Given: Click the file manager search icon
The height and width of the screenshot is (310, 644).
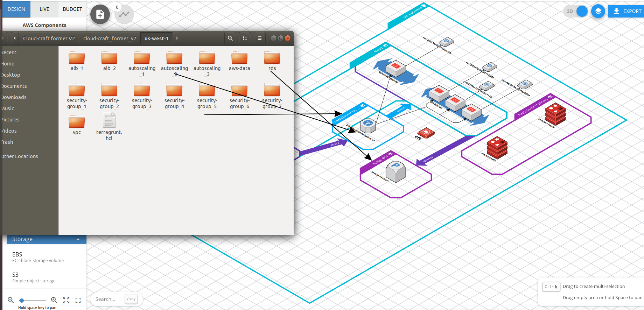Looking at the screenshot, I should click(x=230, y=38).
